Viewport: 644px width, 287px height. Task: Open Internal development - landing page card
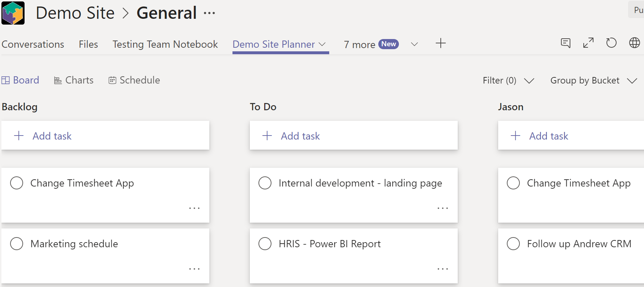(x=354, y=195)
